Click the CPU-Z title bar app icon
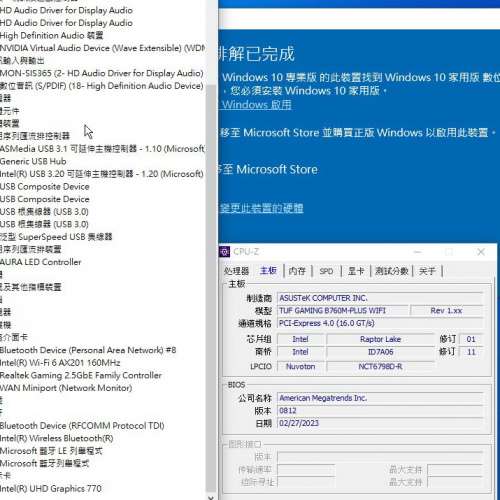Screen dimensions: 500x500 coord(225,252)
